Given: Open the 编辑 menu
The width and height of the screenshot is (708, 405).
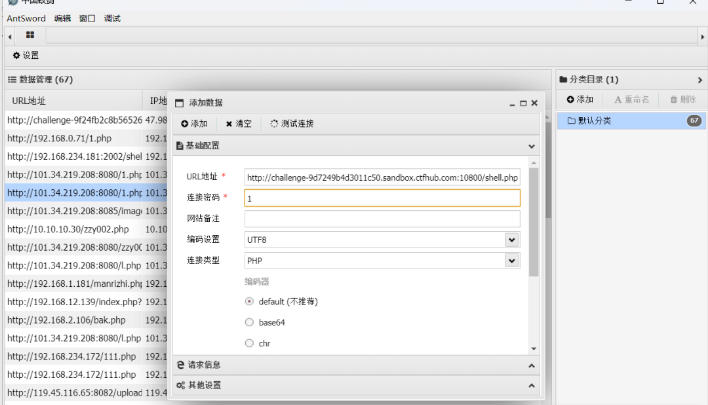Looking at the screenshot, I should pos(62,19).
